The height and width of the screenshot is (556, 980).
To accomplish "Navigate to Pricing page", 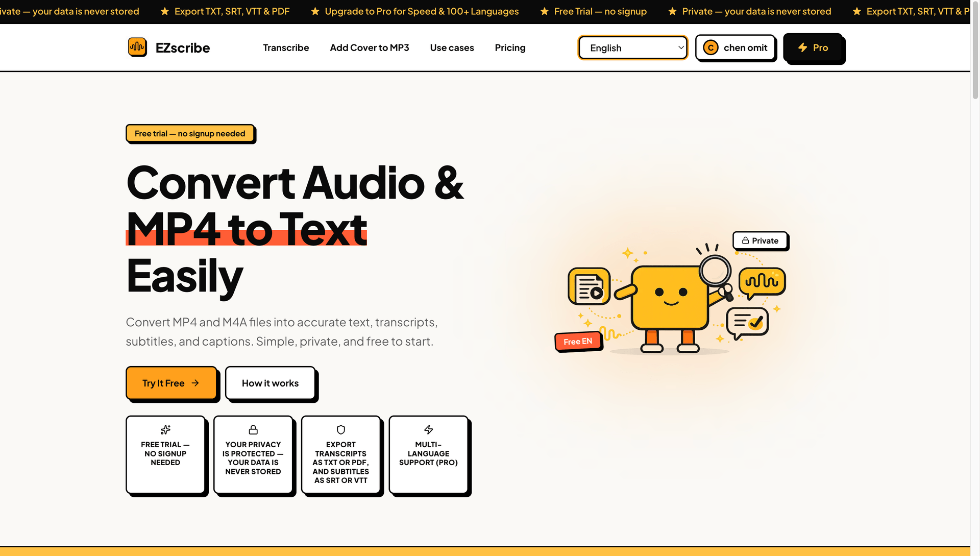I will pyautogui.click(x=510, y=47).
